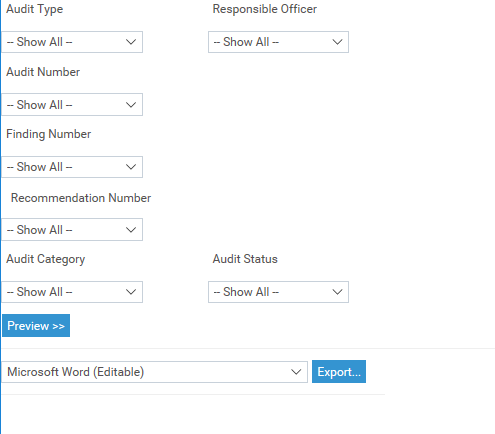Screen dimensions: 495x434
Task: Click the chevron arrow of Audit Status box
Action: [x=337, y=292]
